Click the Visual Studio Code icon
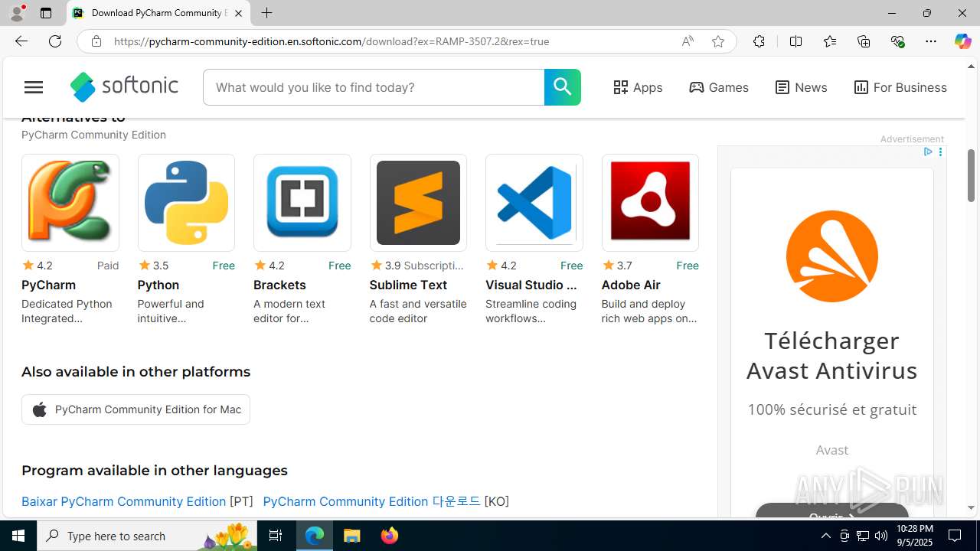980x551 pixels. (534, 203)
